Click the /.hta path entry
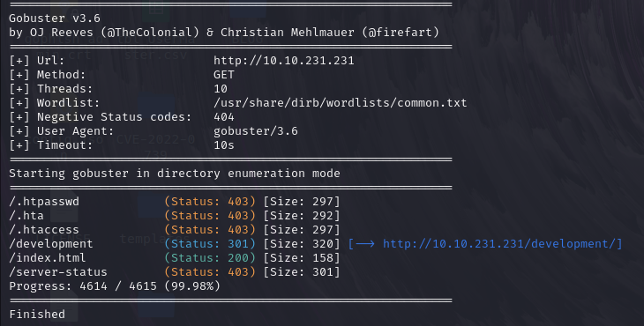 [26, 216]
